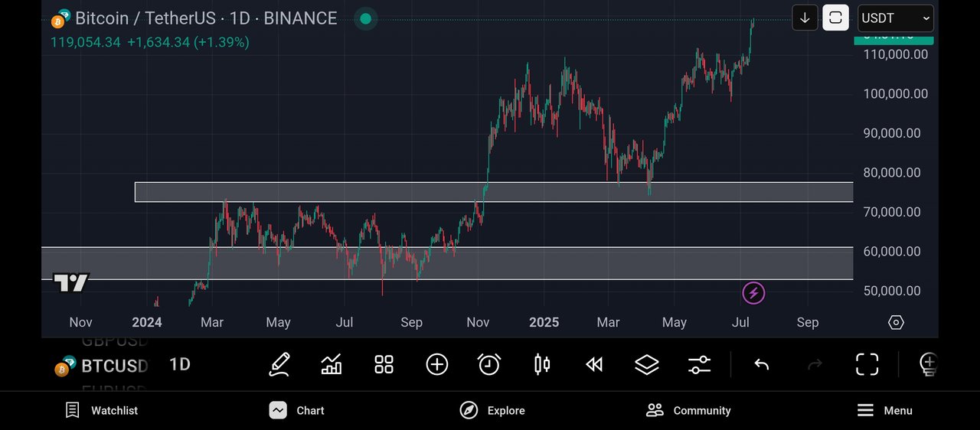980x430 pixels.
Task: Toggle the rounded-square button beside USDT
Action: 835,18
